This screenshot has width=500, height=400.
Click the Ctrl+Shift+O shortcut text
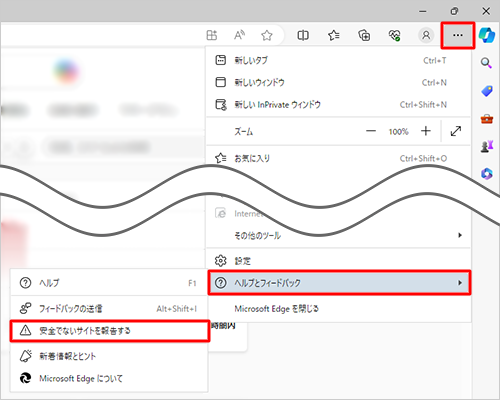423,158
